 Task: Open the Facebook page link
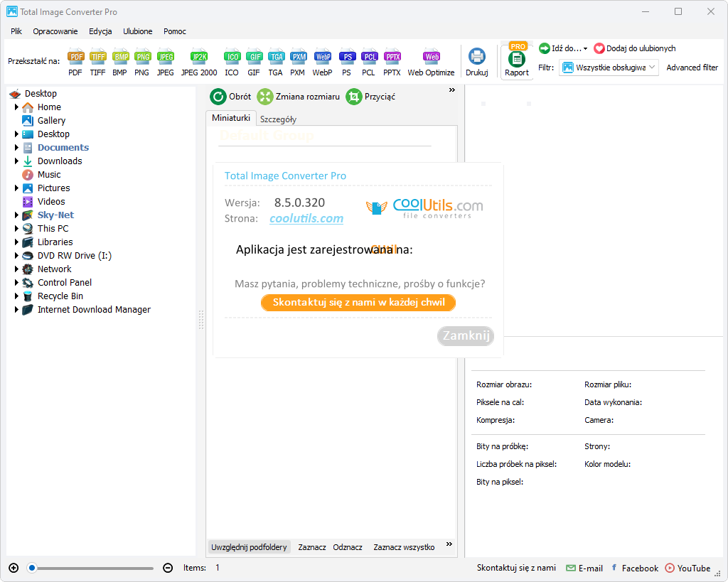[x=635, y=568]
